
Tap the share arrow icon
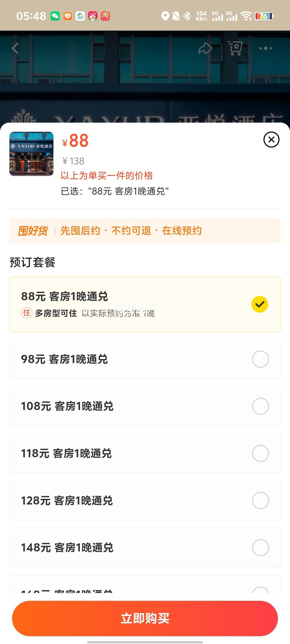[x=205, y=49]
